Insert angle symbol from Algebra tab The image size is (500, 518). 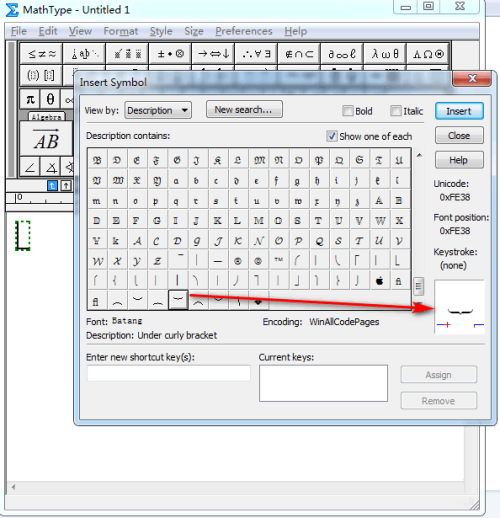point(30,167)
